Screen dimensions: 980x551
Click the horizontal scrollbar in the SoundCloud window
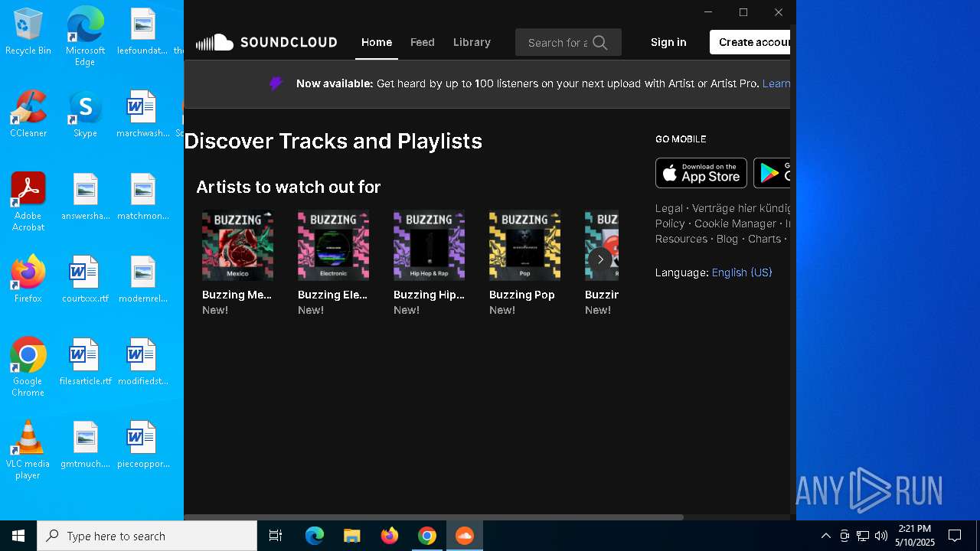click(433, 517)
